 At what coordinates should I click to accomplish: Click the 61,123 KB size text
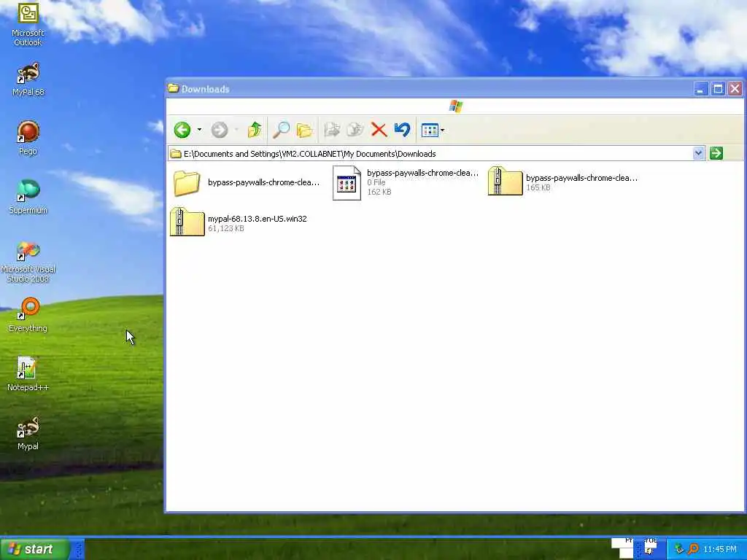(226, 228)
